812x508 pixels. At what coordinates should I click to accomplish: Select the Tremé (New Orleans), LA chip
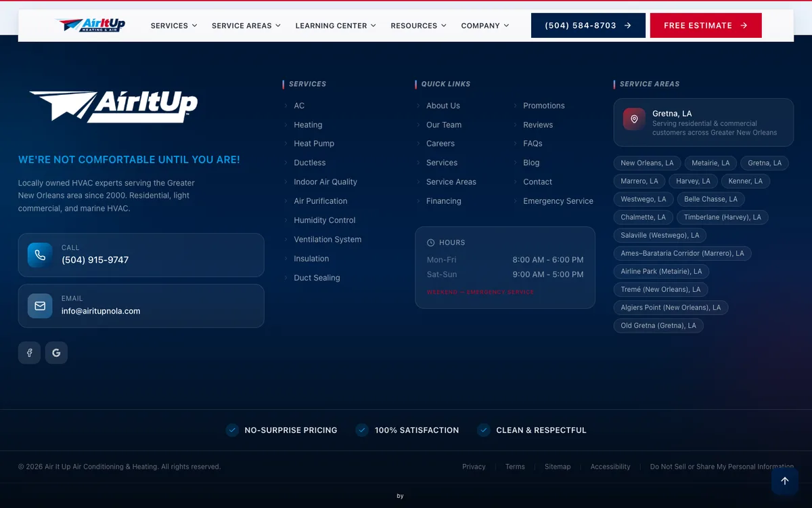(661, 290)
